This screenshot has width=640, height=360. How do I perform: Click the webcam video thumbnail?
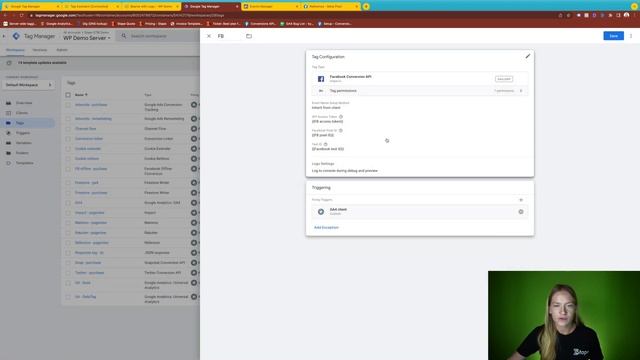pos(564,315)
